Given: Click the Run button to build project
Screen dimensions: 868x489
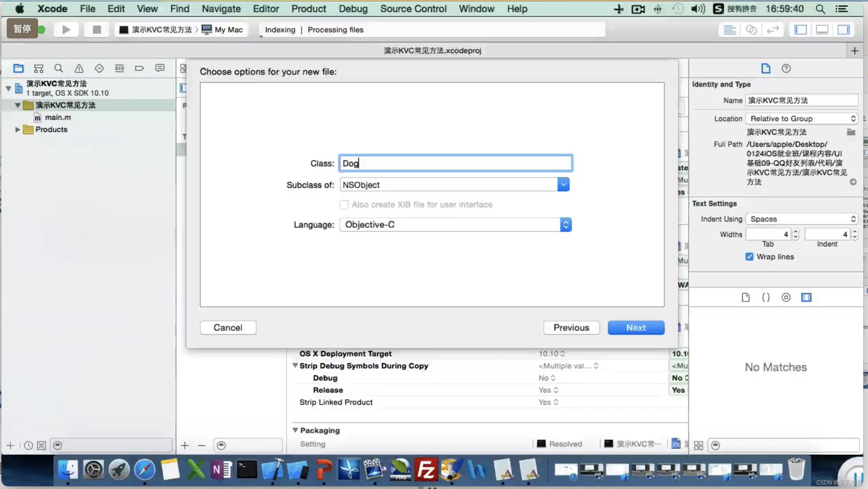Looking at the screenshot, I should click(66, 29).
